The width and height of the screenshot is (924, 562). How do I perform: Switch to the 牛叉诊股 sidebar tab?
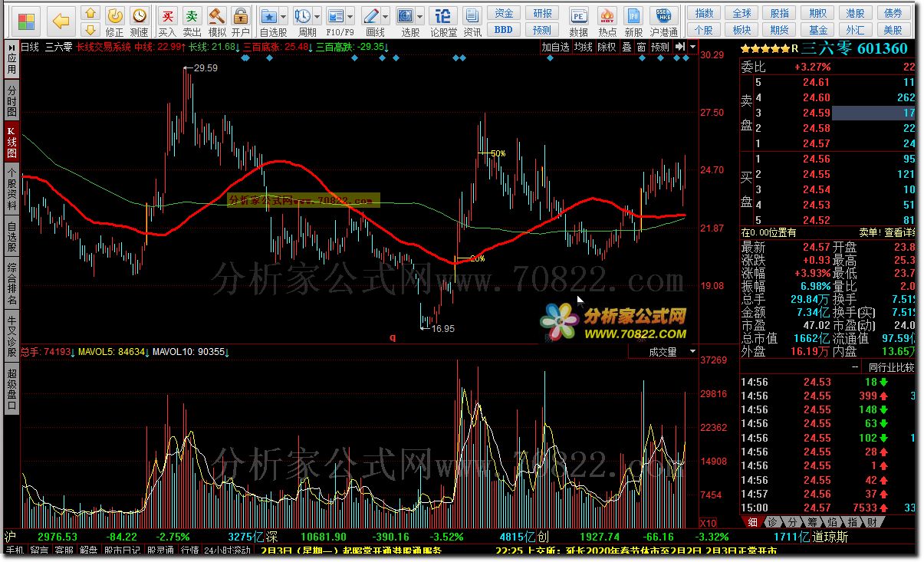point(12,337)
